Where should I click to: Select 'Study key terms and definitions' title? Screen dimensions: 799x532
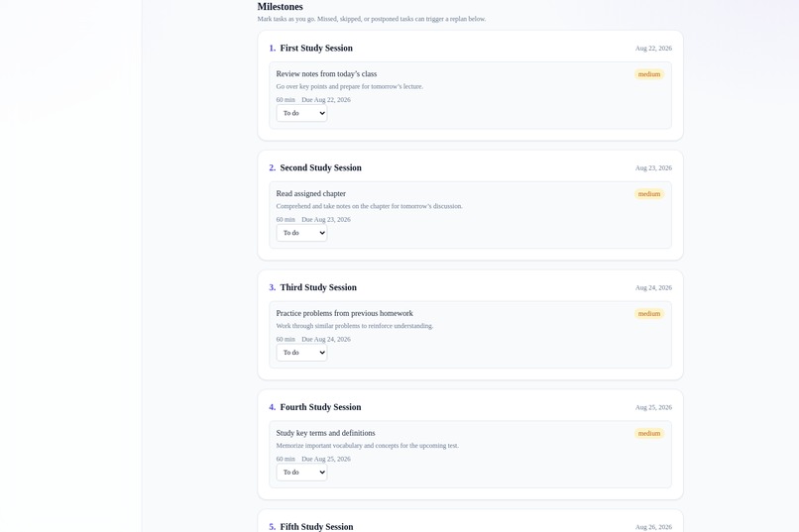[325, 433]
